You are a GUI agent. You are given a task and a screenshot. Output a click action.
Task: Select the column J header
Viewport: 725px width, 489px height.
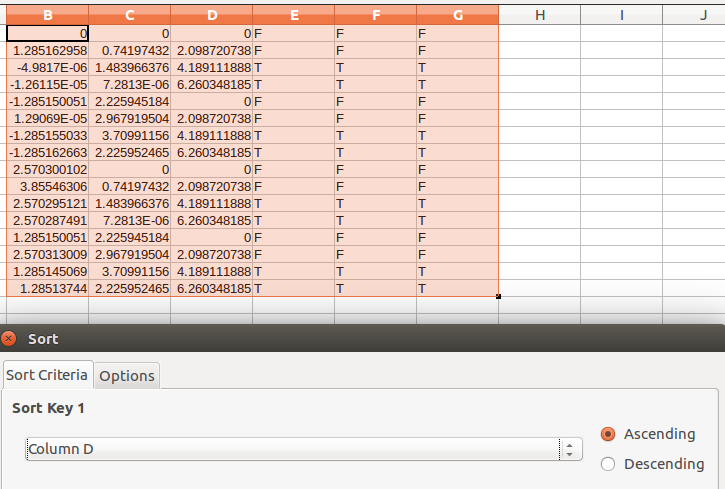click(702, 15)
